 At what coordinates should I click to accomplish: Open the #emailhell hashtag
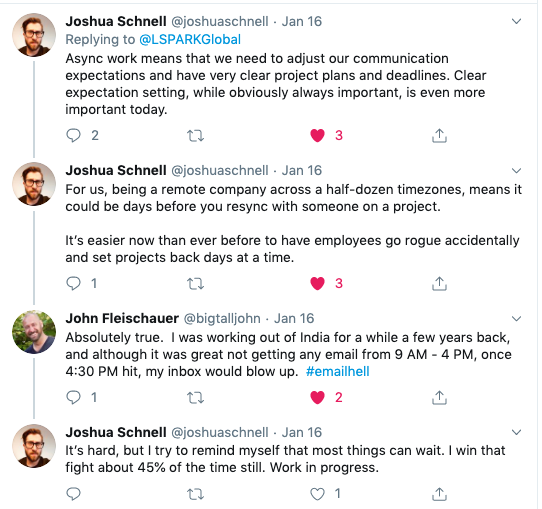pyautogui.click(x=337, y=371)
